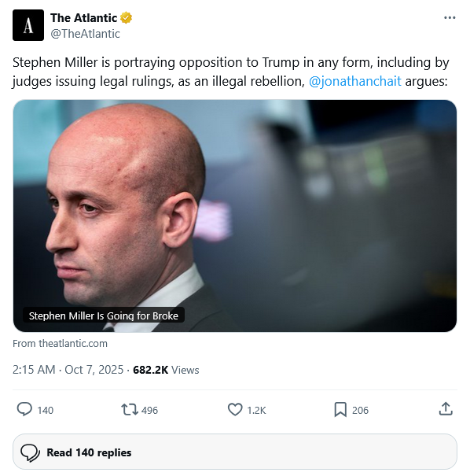Open the @TheAtlantic handle

click(x=85, y=34)
